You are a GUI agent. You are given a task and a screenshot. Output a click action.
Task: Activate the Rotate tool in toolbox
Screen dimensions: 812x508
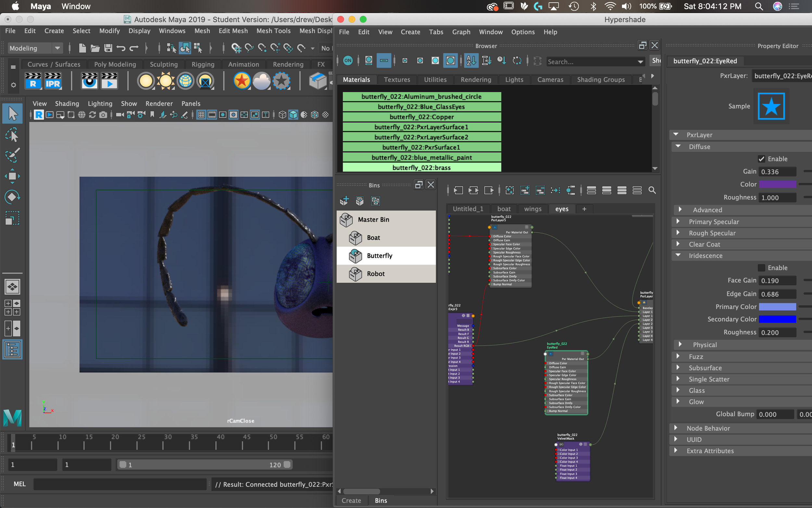click(12, 197)
